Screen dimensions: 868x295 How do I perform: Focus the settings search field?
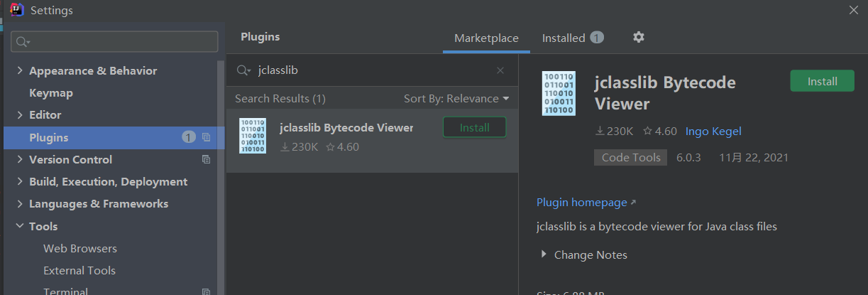click(114, 42)
